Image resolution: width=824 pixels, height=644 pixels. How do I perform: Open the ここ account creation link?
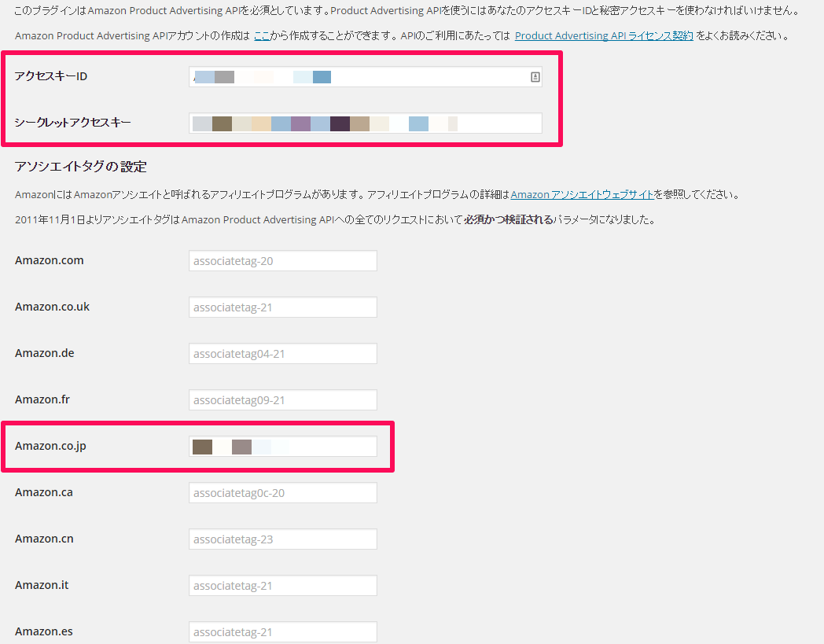coord(262,35)
